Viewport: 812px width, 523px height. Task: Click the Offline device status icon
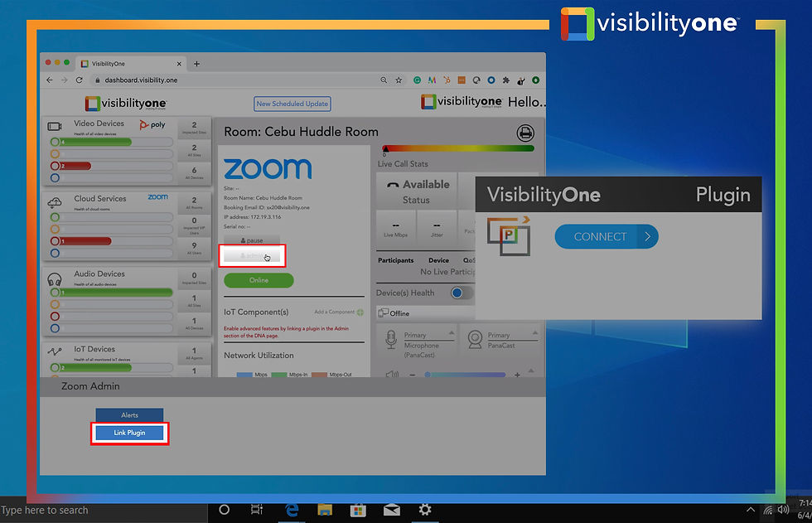383,312
